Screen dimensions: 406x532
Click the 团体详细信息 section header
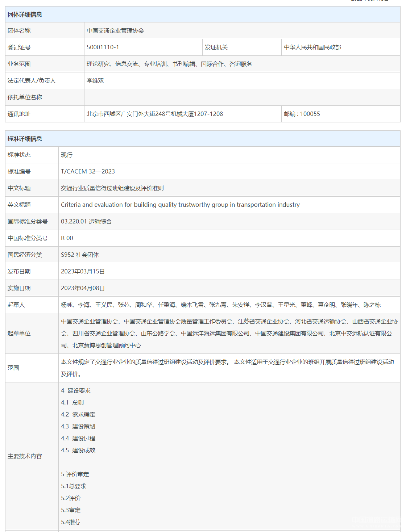[203, 14]
